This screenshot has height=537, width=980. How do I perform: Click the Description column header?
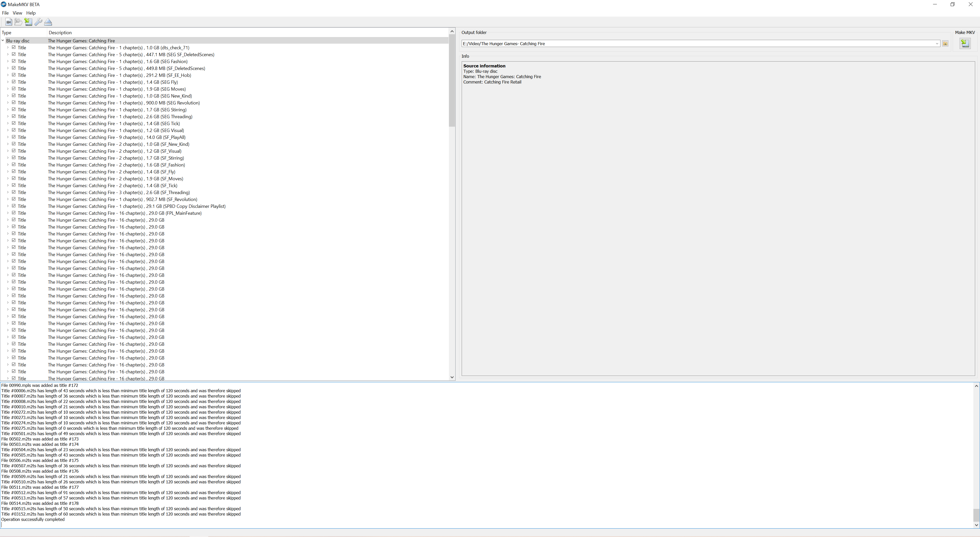point(248,32)
